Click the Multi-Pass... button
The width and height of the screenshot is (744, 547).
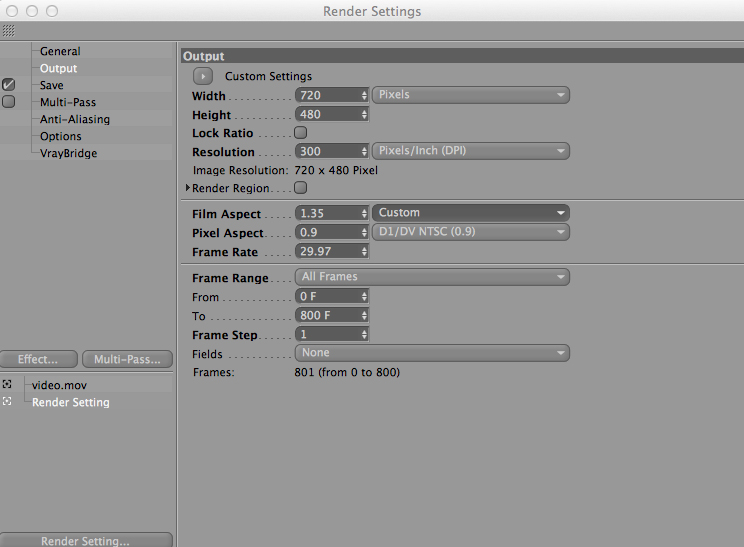click(x=127, y=360)
